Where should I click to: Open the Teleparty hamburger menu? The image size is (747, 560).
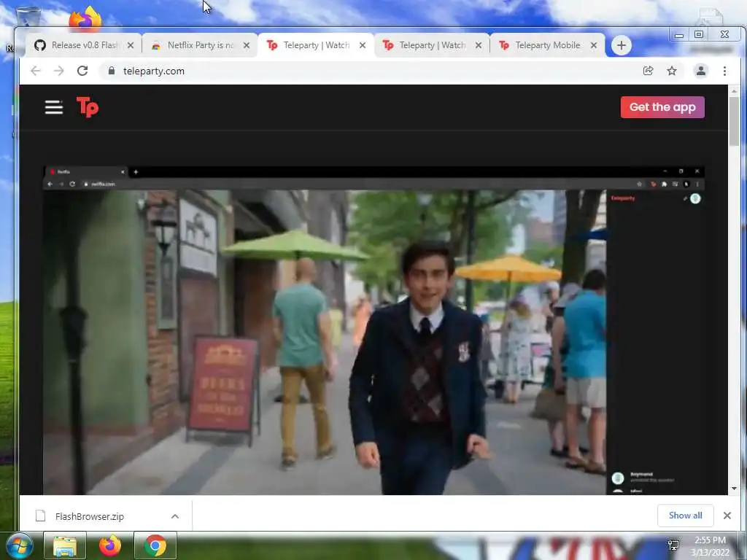click(x=54, y=107)
